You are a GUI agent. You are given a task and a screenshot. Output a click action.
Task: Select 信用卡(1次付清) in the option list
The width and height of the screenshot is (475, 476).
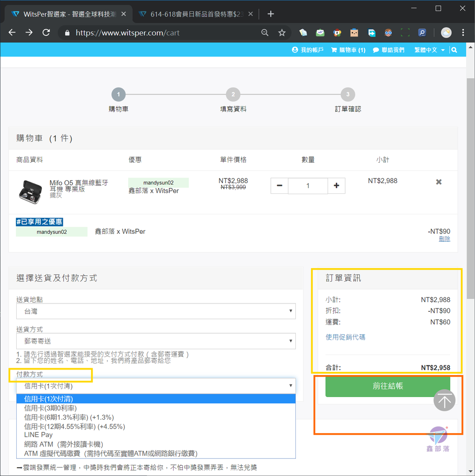(156, 399)
